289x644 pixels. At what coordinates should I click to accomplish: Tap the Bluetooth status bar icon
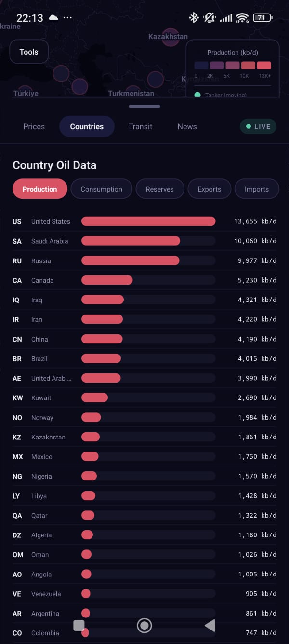[x=194, y=18]
